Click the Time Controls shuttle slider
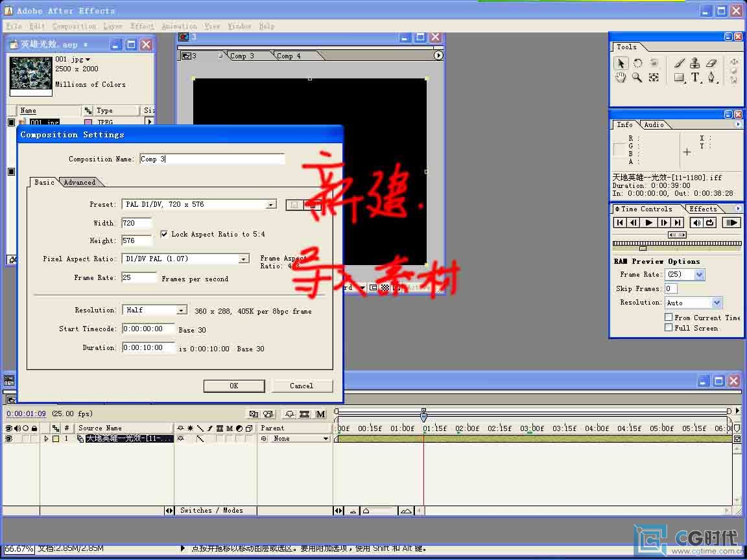Image resolution: width=747 pixels, height=560 pixels. pyautogui.click(x=677, y=235)
